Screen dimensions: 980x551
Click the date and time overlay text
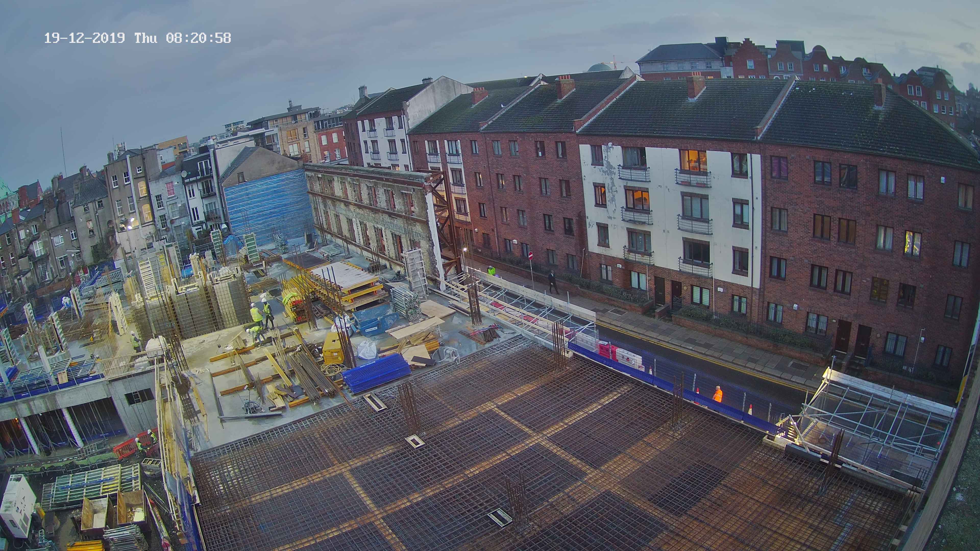tap(137, 38)
